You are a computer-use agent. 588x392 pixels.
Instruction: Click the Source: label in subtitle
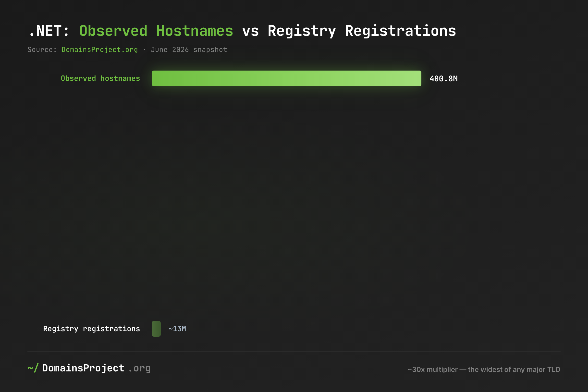pos(42,50)
